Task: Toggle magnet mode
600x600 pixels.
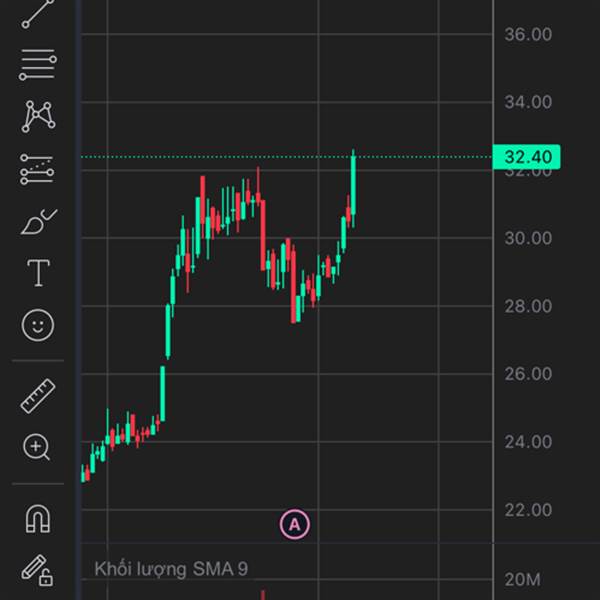Action: pos(38,519)
